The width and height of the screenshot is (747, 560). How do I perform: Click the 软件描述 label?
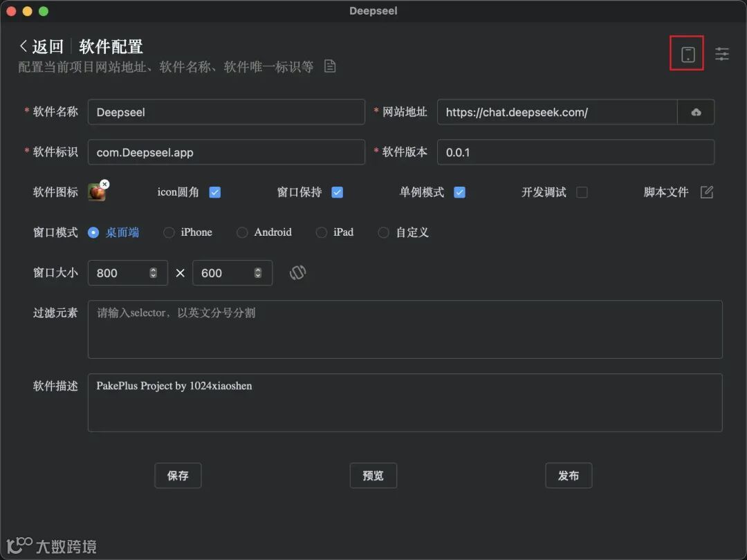[x=55, y=386]
